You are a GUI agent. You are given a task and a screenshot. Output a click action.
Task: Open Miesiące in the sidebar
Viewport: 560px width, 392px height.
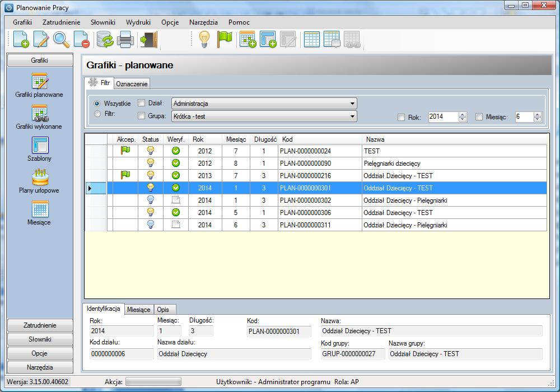[x=39, y=213]
